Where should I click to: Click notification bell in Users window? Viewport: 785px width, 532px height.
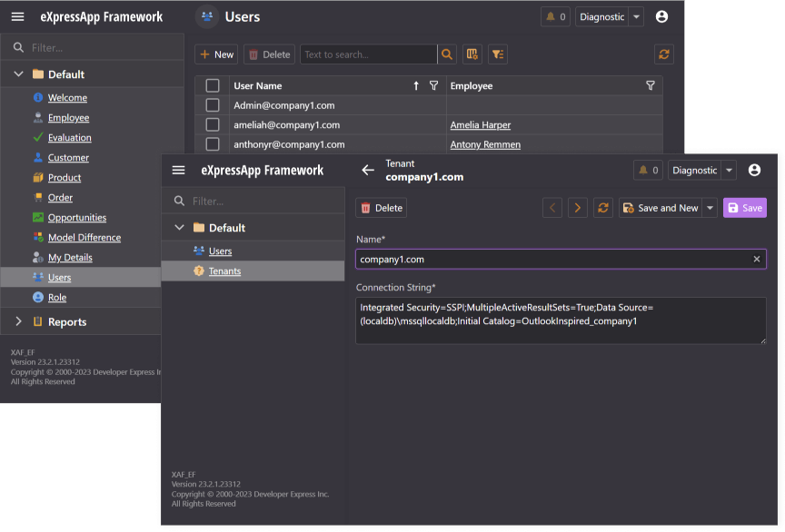(x=555, y=16)
